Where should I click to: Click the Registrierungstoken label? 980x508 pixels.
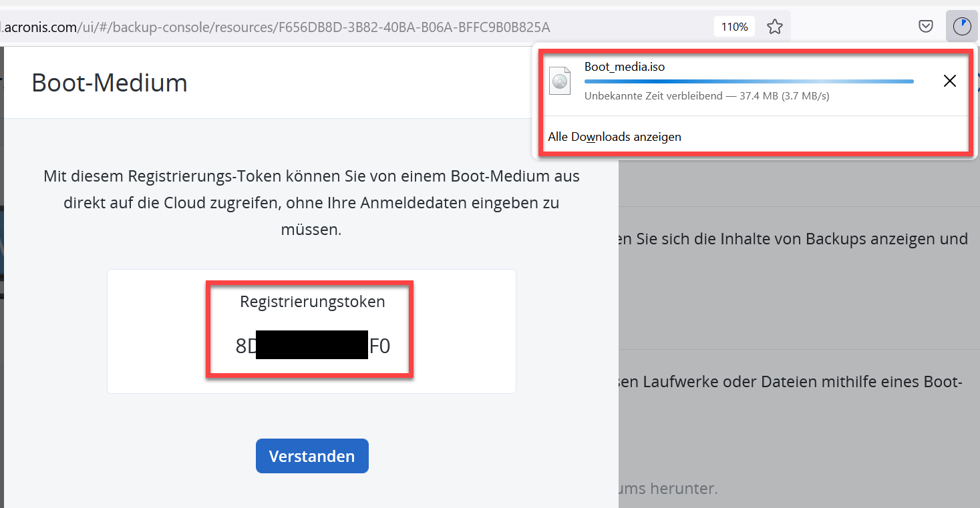click(312, 302)
